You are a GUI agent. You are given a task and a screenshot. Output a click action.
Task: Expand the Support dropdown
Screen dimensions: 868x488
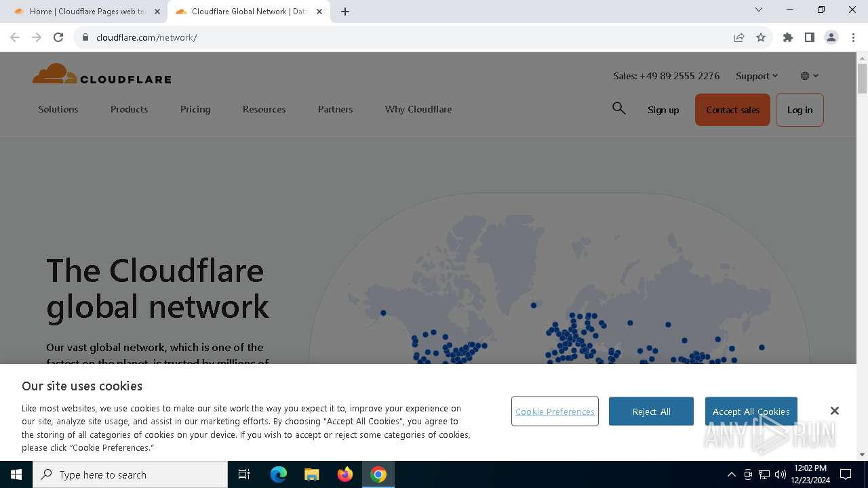[x=757, y=76]
